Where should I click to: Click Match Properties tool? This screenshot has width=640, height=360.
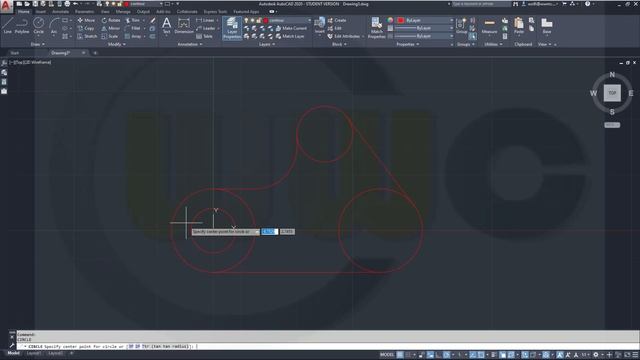[x=376, y=28]
